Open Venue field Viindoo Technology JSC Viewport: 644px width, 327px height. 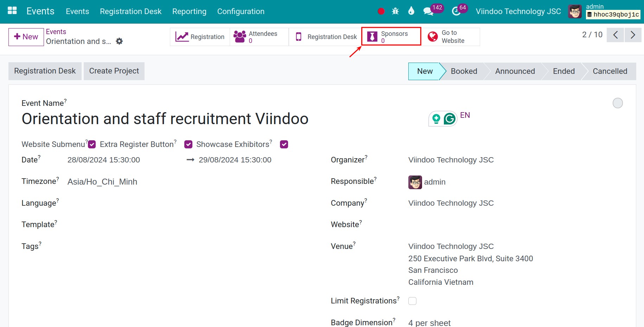[x=451, y=246]
